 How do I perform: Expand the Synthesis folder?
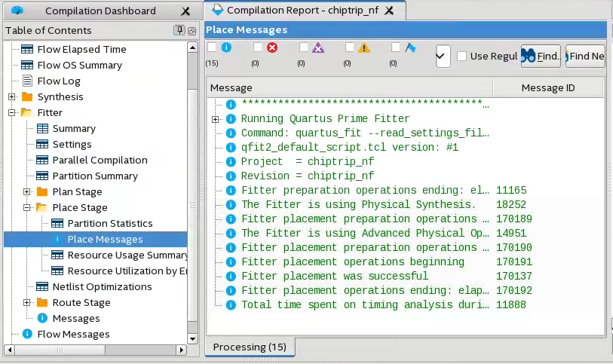click(x=12, y=97)
